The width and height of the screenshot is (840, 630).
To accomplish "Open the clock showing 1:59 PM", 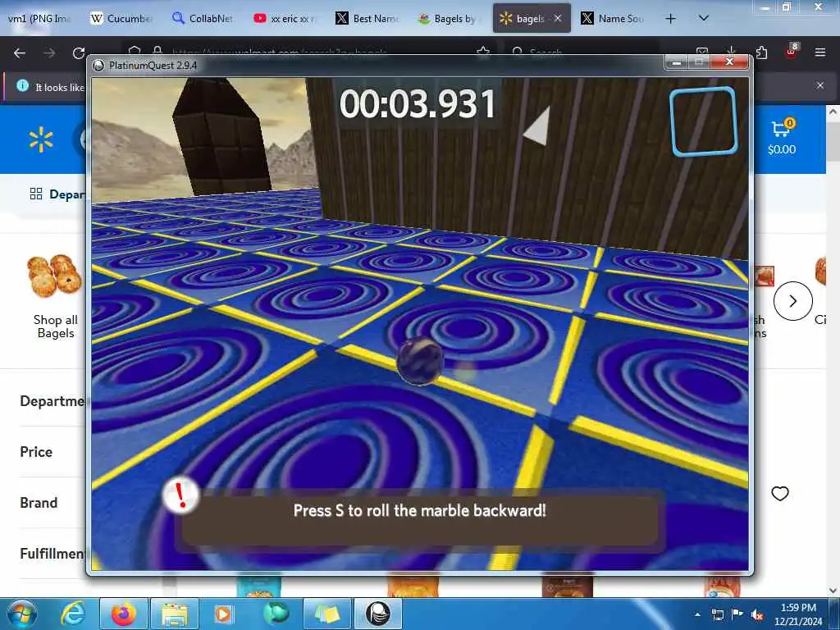I will (798, 614).
